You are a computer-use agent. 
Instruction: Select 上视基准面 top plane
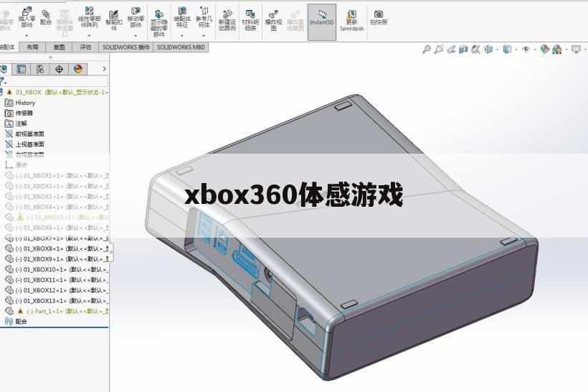[x=24, y=144]
